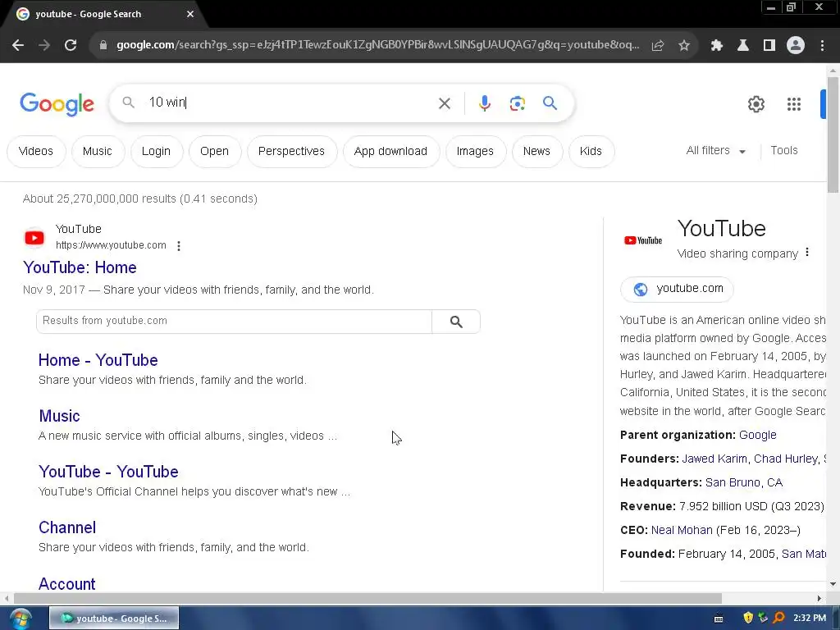Open the YouTube: Home result
The height and width of the screenshot is (630, 840).
(80, 267)
